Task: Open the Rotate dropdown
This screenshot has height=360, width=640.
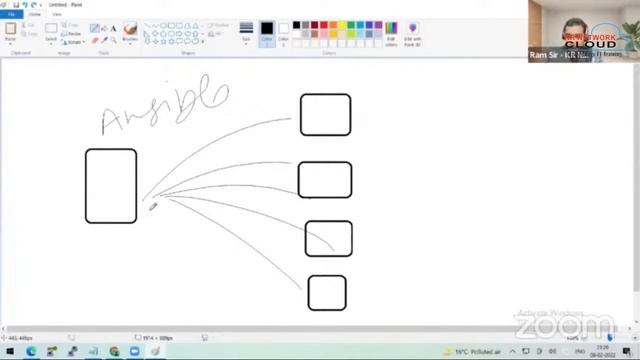Action: [x=73, y=42]
